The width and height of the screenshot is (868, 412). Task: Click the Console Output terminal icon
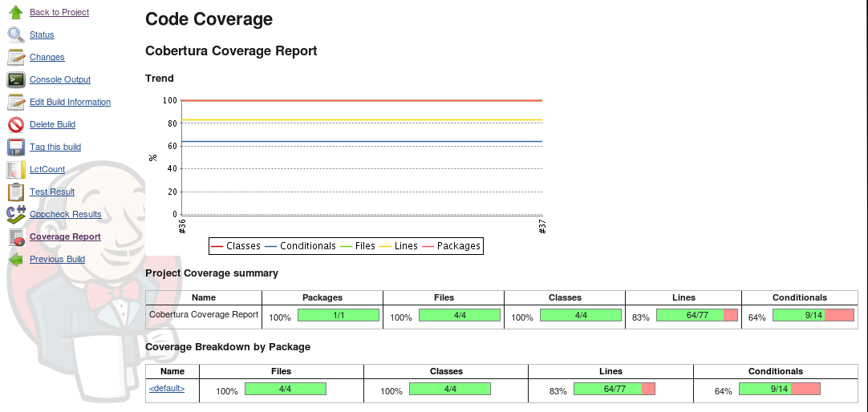tap(16, 79)
